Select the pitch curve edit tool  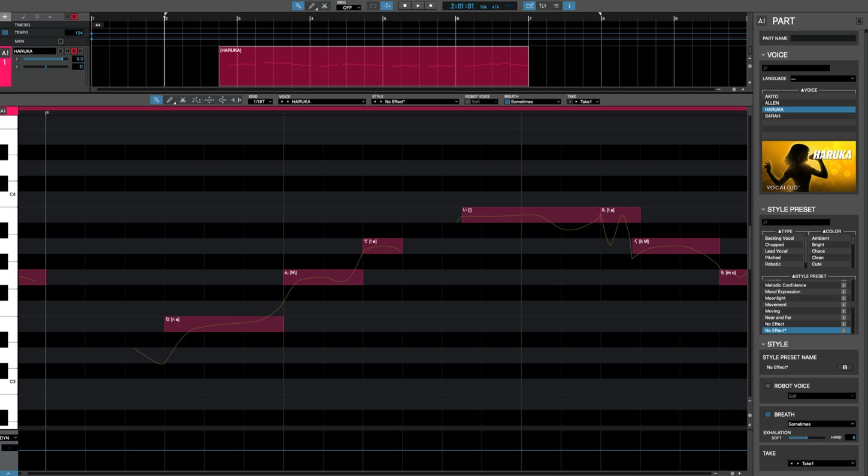(196, 100)
